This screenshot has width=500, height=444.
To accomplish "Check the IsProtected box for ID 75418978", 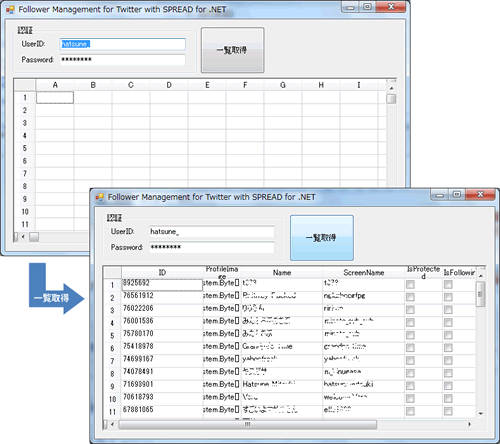I will [x=410, y=348].
